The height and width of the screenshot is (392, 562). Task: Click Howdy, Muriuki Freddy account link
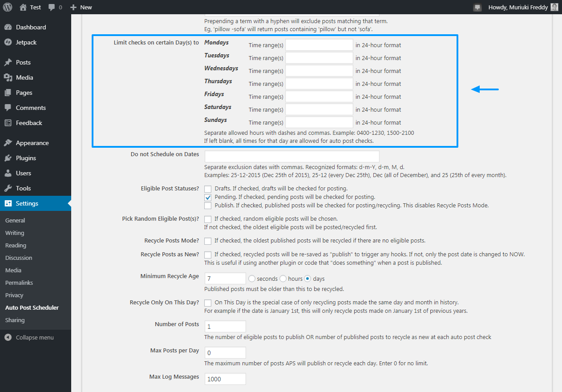pos(518,7)
